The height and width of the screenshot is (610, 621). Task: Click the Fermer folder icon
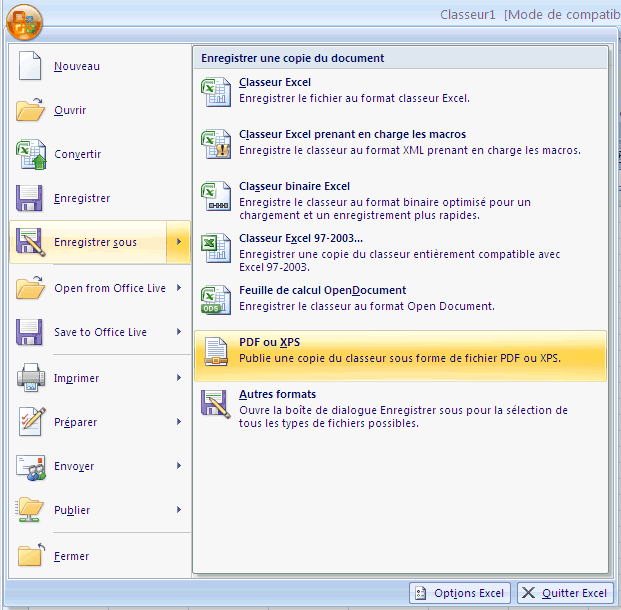(x=31, y=555)
